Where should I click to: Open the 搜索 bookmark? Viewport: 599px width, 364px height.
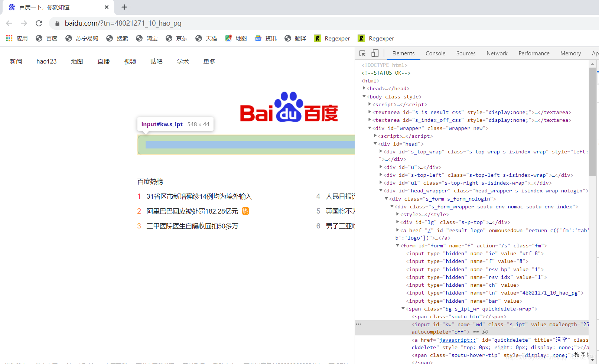tap(117, 38)
